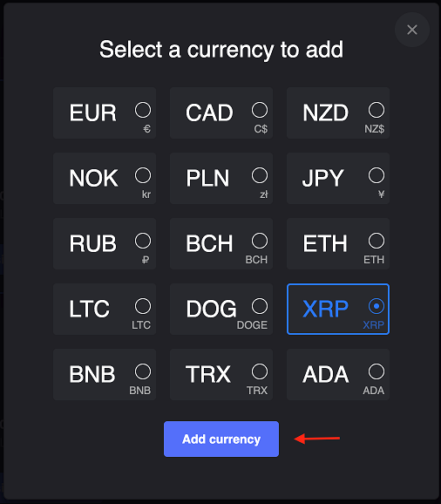Choose TRX from the currency list

[221, 374]
